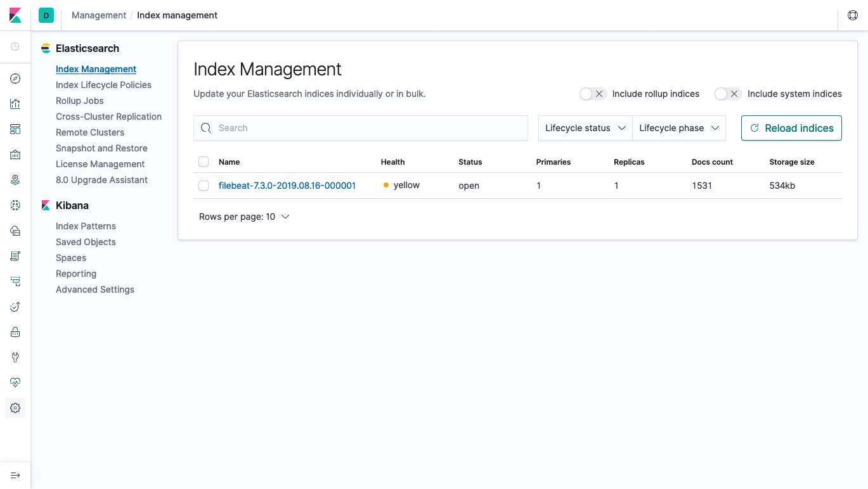Open the help icon in the header
This screenshot has width=868, height=489.
coord(852,15)
